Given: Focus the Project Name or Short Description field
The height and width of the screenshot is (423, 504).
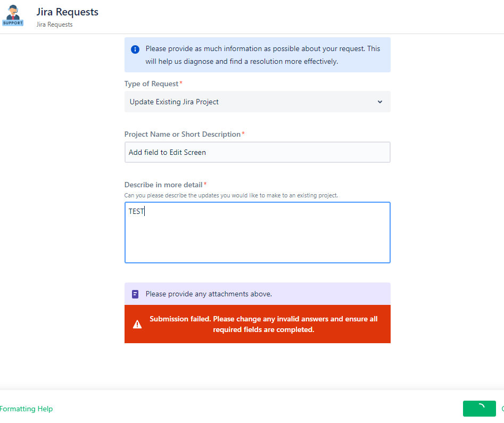Looking at the screenshot, I should (258, 152).
